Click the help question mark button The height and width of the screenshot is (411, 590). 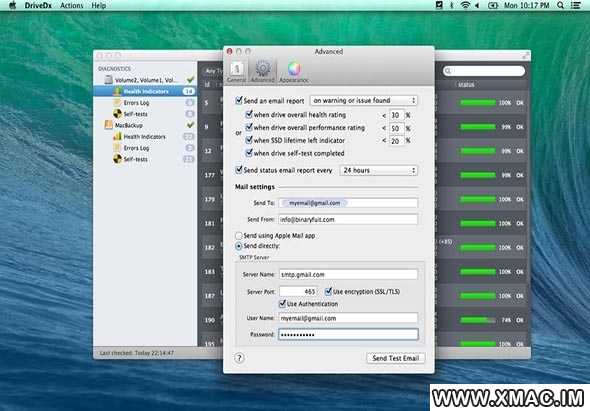click(239, 358)
